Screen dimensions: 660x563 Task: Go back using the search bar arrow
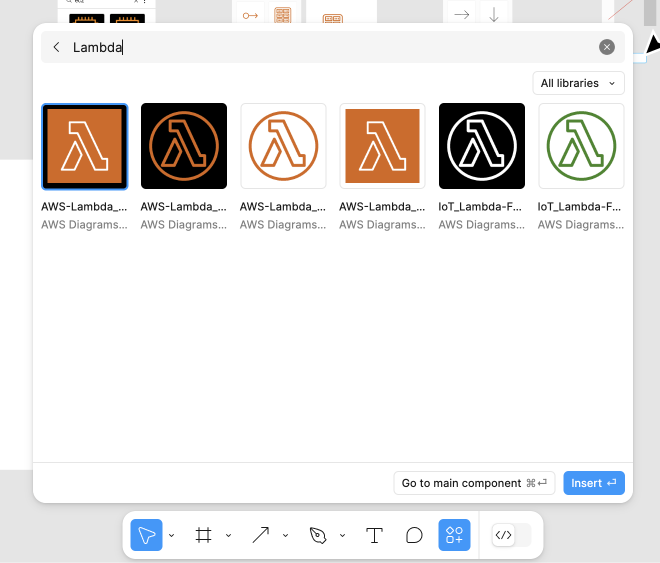tap(56, 47)
